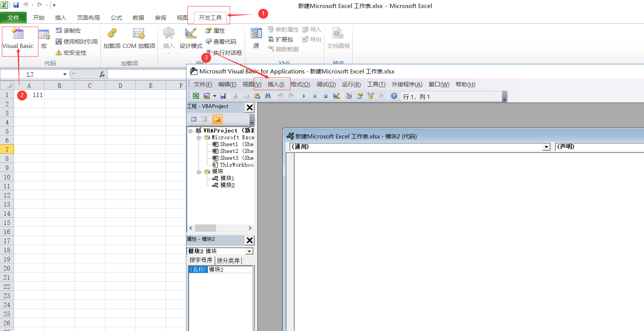644x331 pixels.
Task: Toggle Design Mode icon in VBA toolbar
Action: pos(336,96)
